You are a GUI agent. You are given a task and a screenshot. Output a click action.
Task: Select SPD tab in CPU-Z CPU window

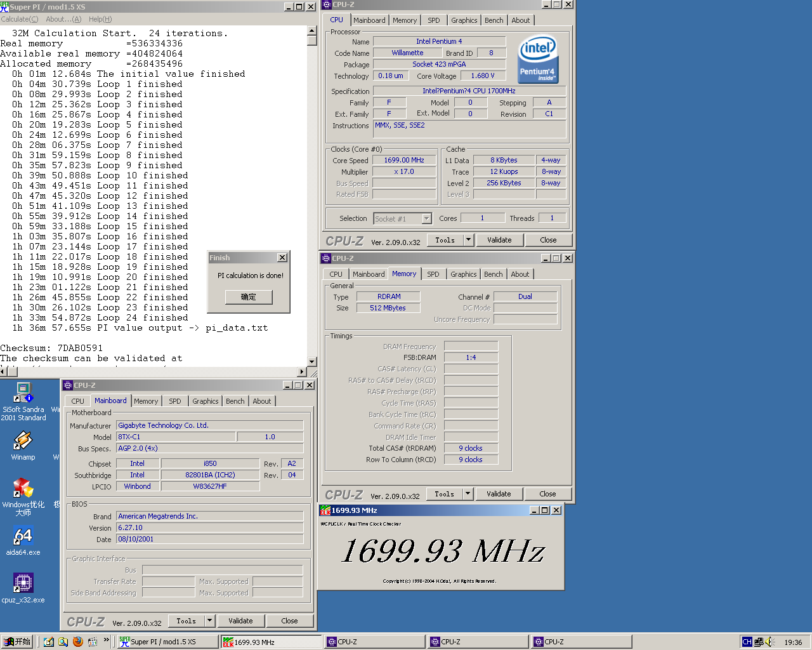pyautogui.click(x=434, y=20)
